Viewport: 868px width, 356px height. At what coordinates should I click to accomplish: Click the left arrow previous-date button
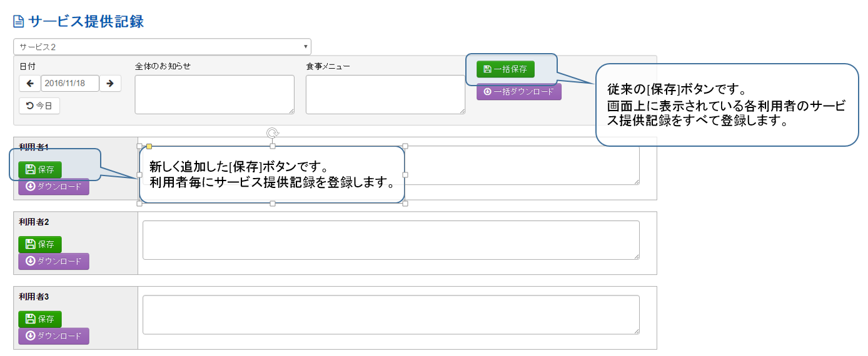pos(29,84)
